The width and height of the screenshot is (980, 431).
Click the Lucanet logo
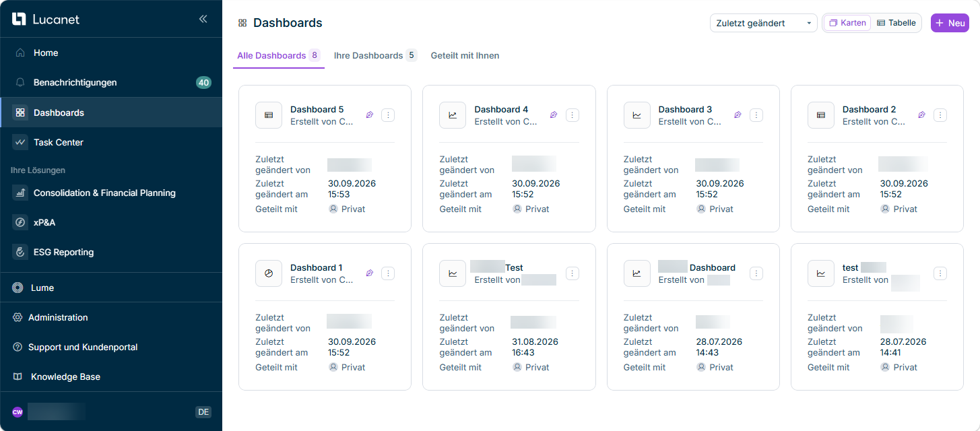(46, 20)
